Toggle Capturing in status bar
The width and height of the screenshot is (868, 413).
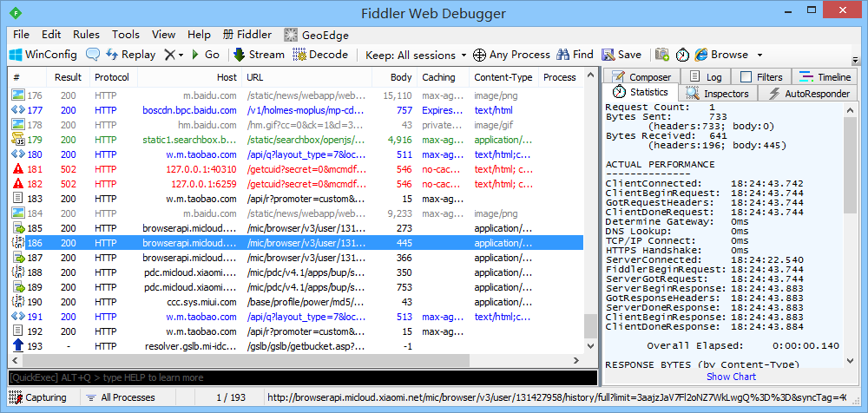point(37,397)
